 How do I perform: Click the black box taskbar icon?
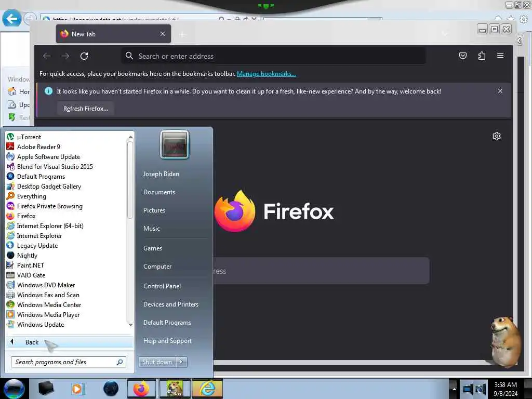[x=46, y=389]
